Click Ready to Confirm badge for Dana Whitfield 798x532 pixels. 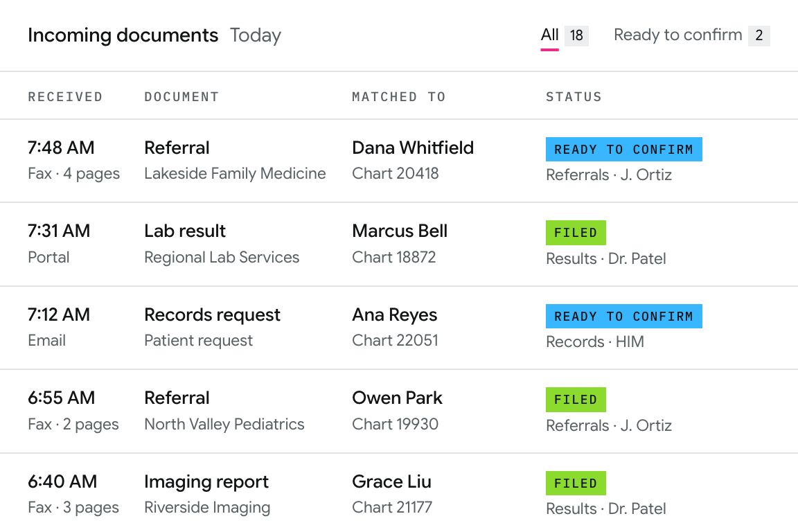coord(624,149)
